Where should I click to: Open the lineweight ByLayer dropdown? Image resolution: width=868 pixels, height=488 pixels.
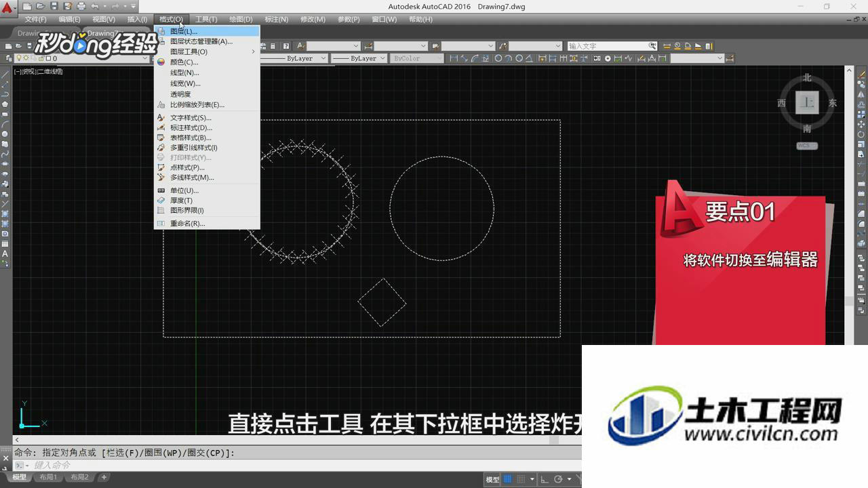tap(359, 58)
